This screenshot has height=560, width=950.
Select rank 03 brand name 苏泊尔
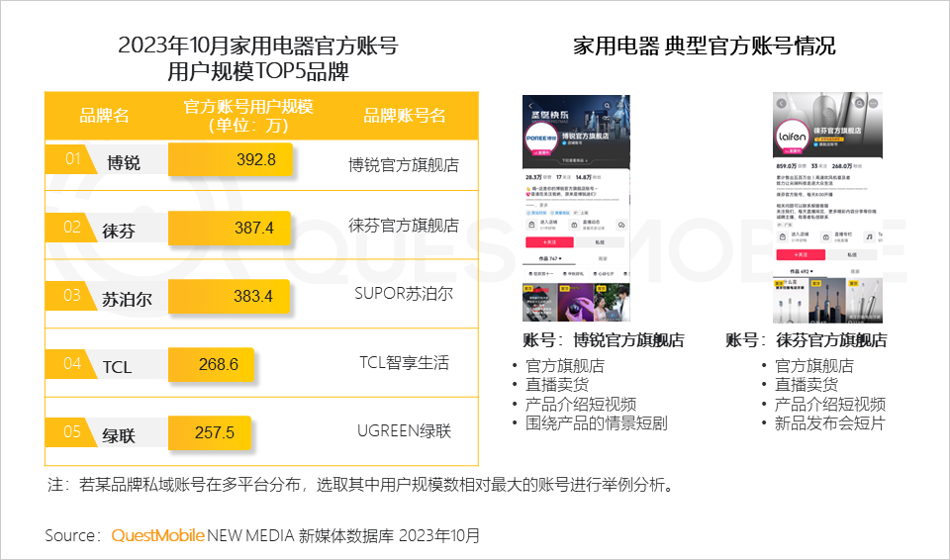[x=127, y=300]
